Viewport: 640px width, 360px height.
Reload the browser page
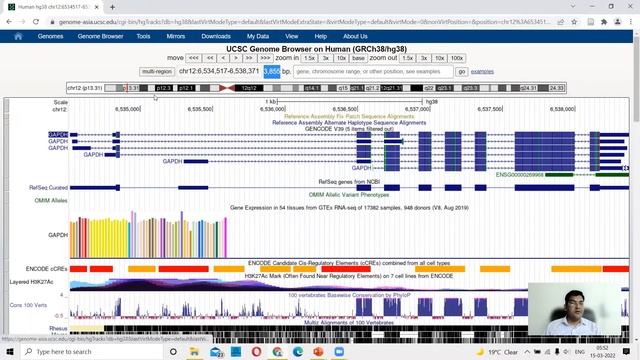(36, 22)
